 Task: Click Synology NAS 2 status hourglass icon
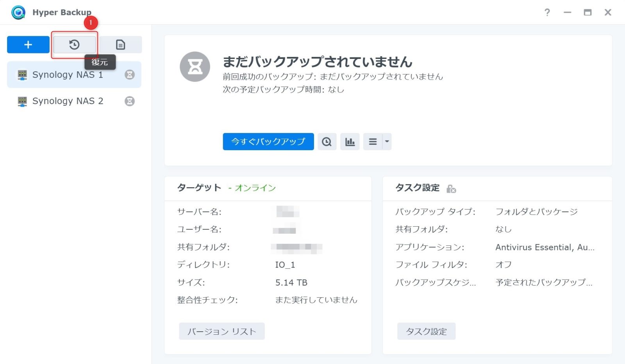coord(129,101)
